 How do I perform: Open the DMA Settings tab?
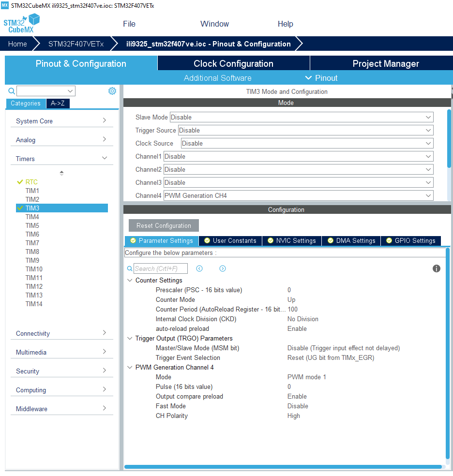(x=351, y=240)
